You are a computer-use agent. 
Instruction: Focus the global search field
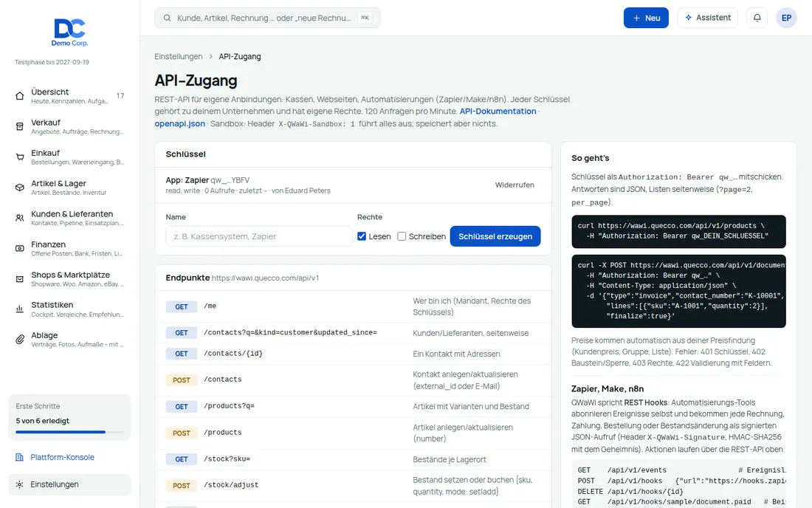point(267,18)
